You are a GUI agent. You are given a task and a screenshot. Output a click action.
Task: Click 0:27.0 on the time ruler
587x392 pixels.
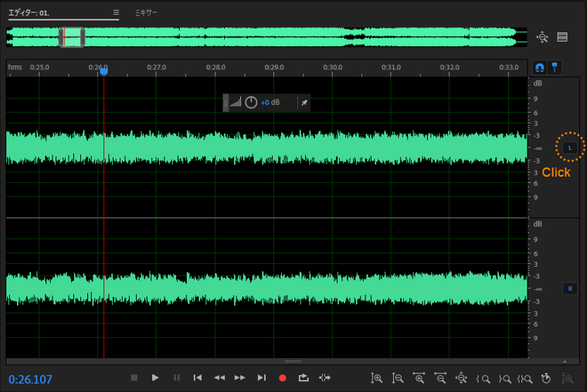click(x=157, y=67)
